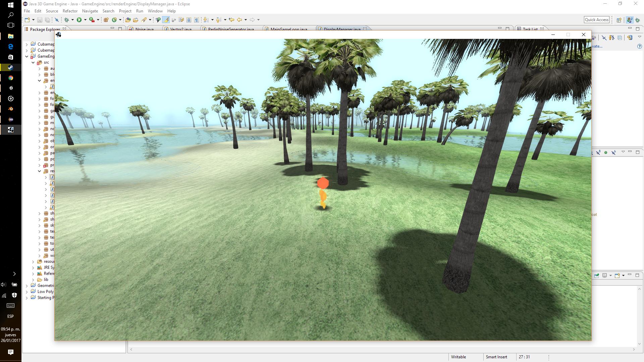
Task: Open the New Java Project wizard icon
Action: [x=106, y=20]
